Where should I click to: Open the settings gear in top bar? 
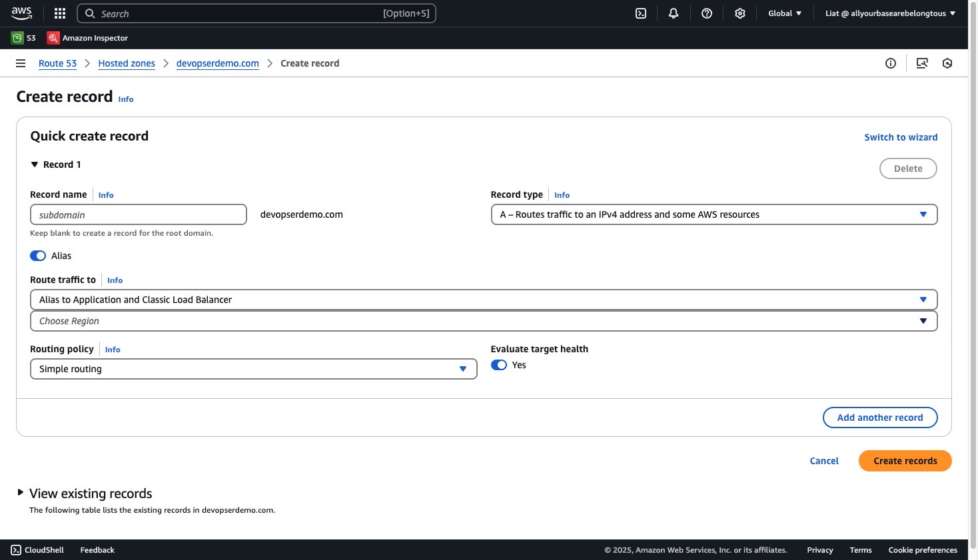click(740, 13)
